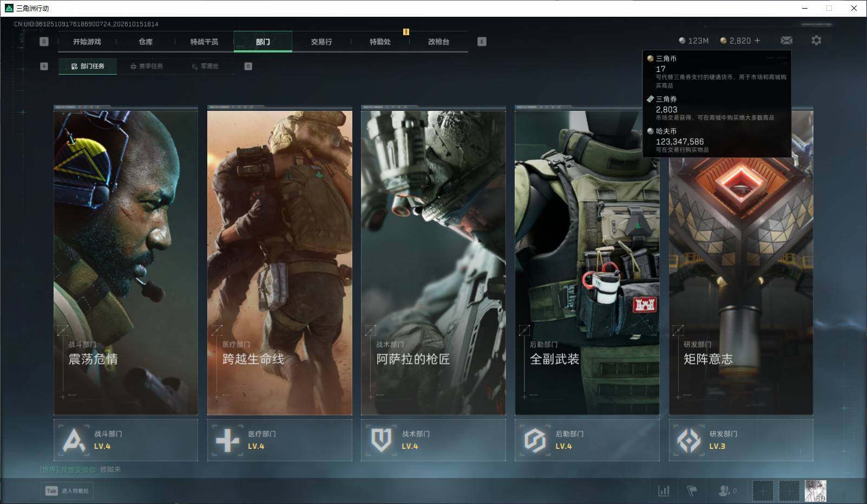Click the 进入特勤处 Tab button
This screenshot has height=504, width=867.
(67, 490)
